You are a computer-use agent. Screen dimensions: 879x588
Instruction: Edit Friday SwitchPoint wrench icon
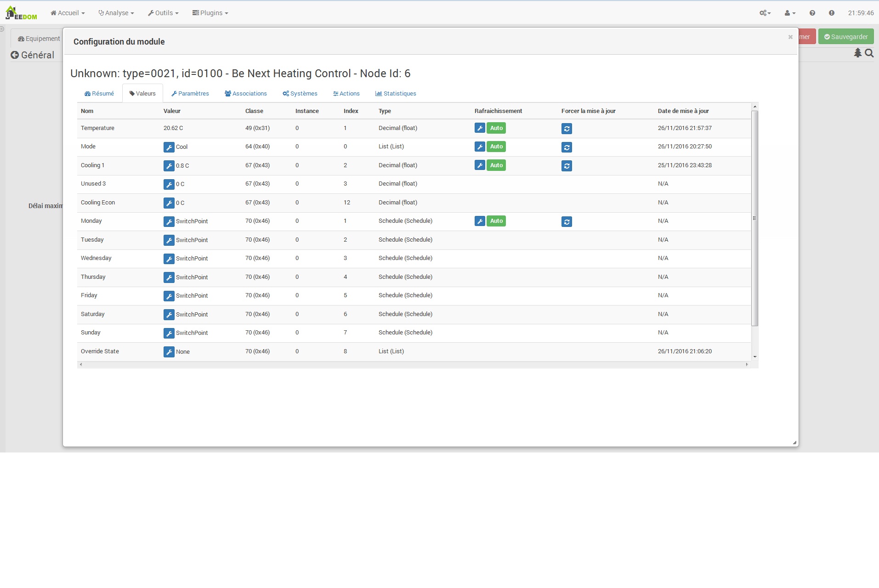169,296
